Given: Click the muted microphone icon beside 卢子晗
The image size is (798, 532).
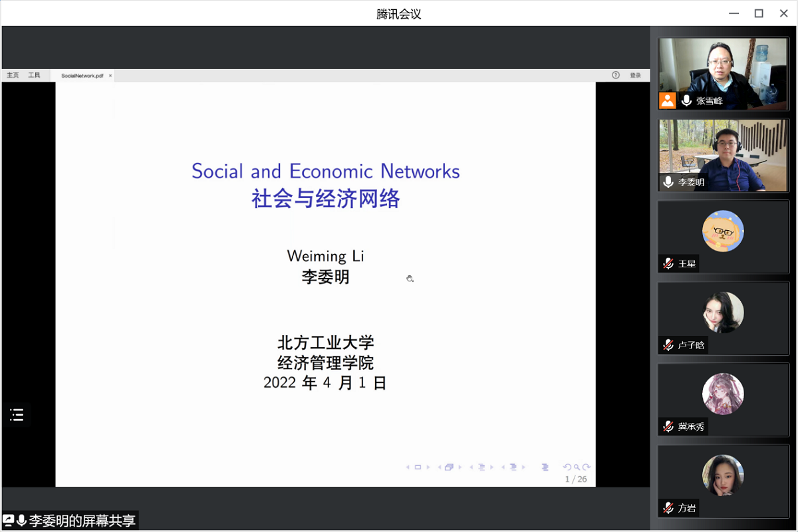Looking at the screenshot, I should [668, 345].
